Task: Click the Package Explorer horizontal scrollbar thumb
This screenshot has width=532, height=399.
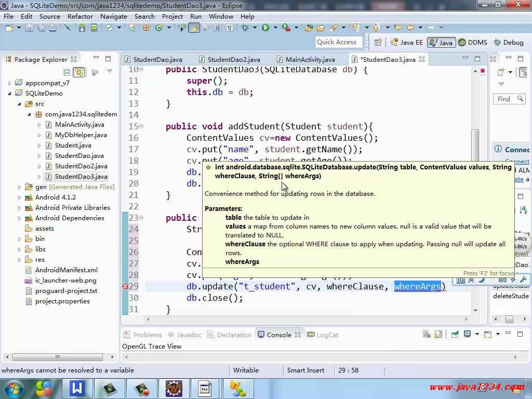Action: click(x=58, y=357)
